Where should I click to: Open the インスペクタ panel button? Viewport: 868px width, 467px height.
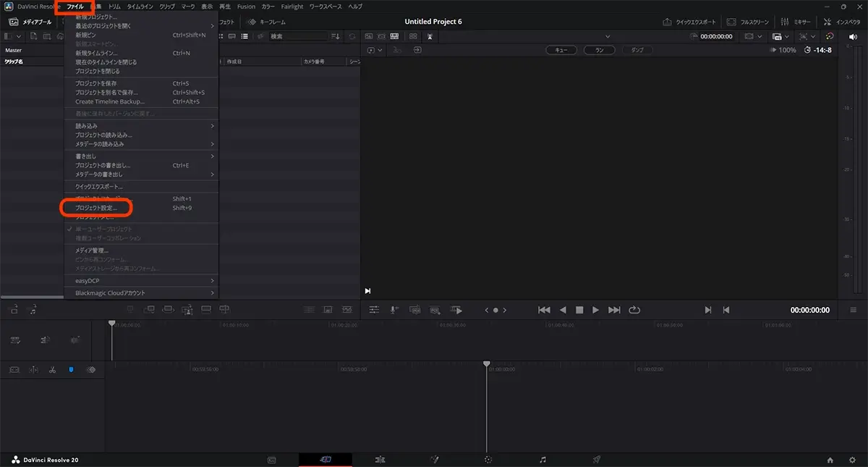(842, 22)
